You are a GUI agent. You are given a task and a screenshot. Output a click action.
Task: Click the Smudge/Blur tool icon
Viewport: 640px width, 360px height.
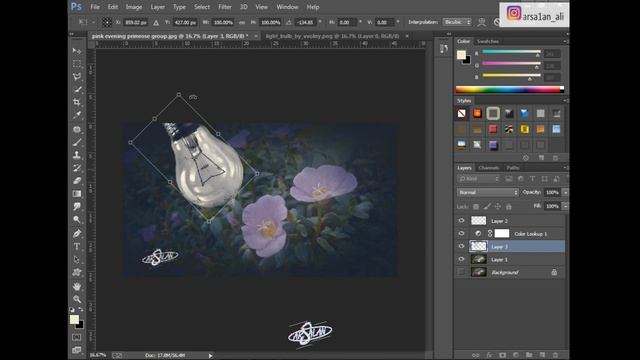click(76, 207)
